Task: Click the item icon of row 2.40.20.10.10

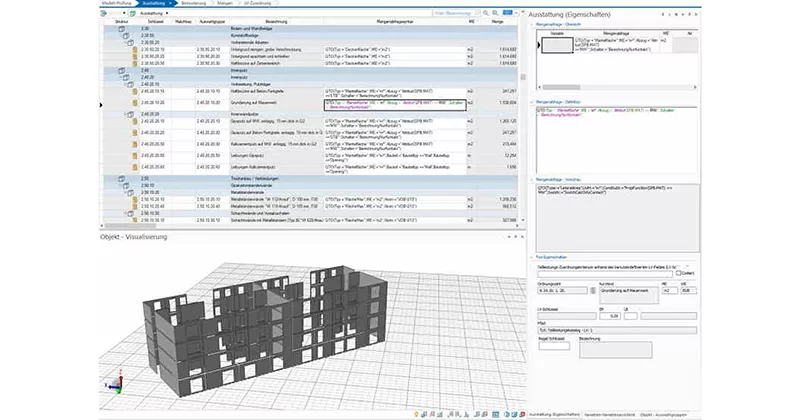Action: point(135,91)
